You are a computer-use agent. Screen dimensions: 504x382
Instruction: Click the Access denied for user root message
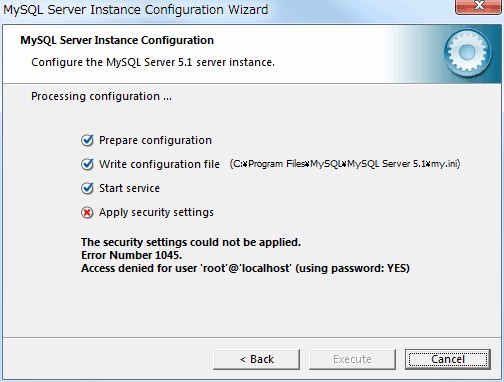coord(245,268)
